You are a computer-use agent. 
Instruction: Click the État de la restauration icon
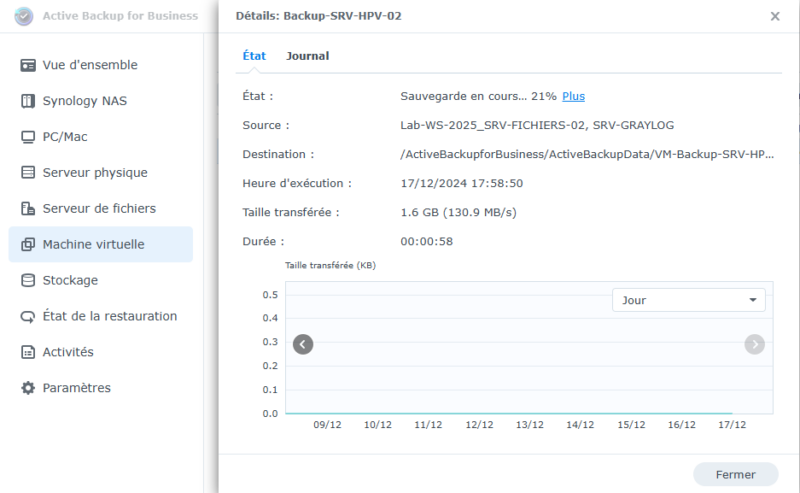tap(28, 316)
